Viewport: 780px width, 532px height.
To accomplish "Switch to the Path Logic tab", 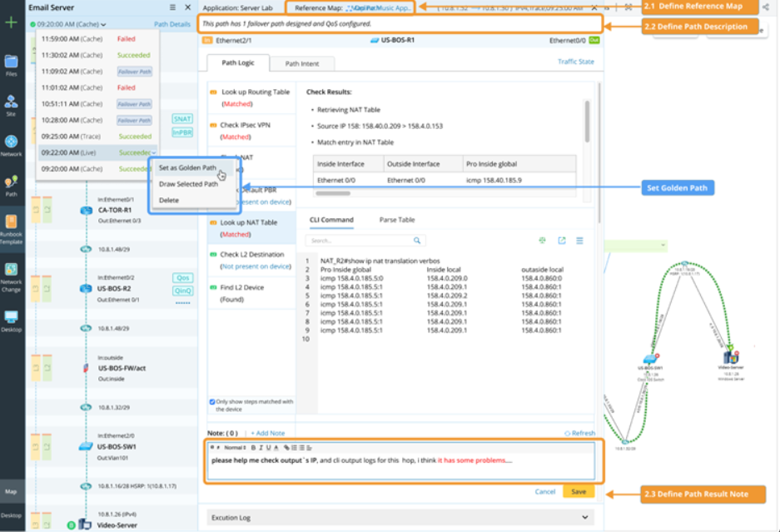I will [238, 62].
